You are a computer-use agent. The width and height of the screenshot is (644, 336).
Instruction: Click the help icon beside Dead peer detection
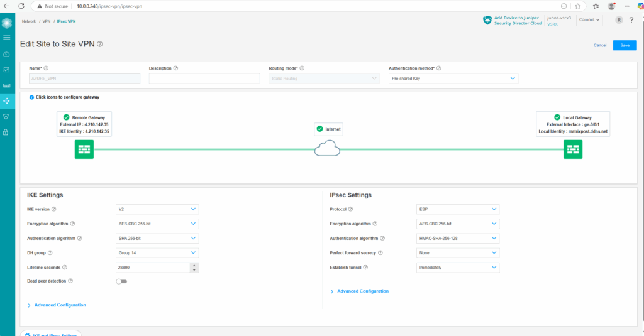(x=70, y=281)
